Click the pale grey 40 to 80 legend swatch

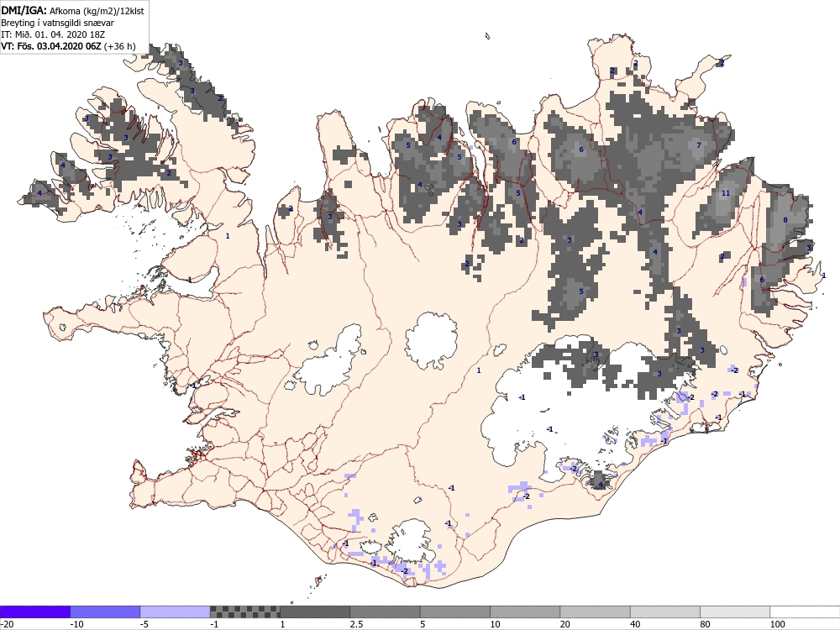[665, 612]
